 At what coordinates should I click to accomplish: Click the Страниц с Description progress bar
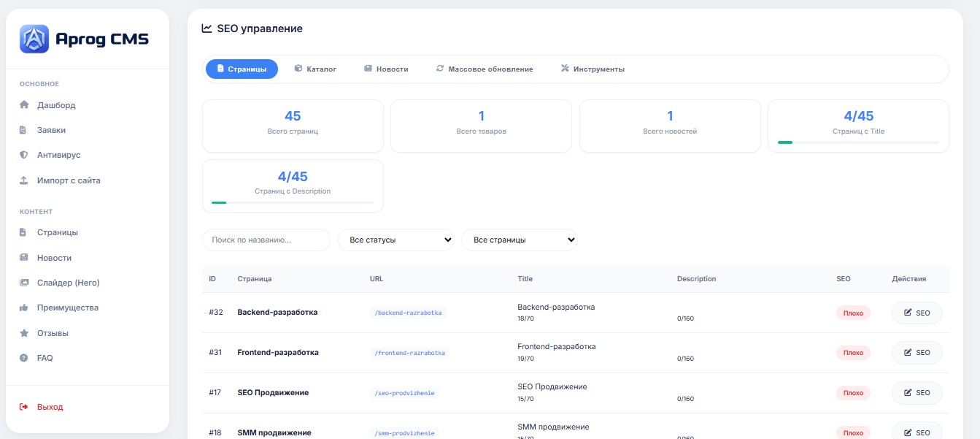[x=293, y=202]
